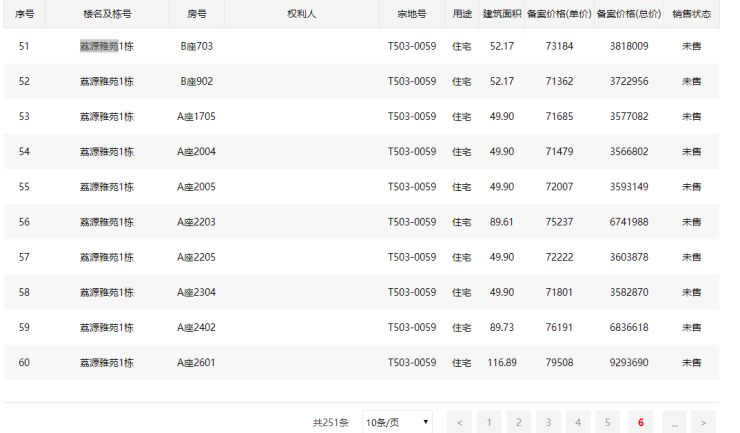
Task: Select highlighted 荔源雅苑1栋 in row 51
Action: (107, 46)
